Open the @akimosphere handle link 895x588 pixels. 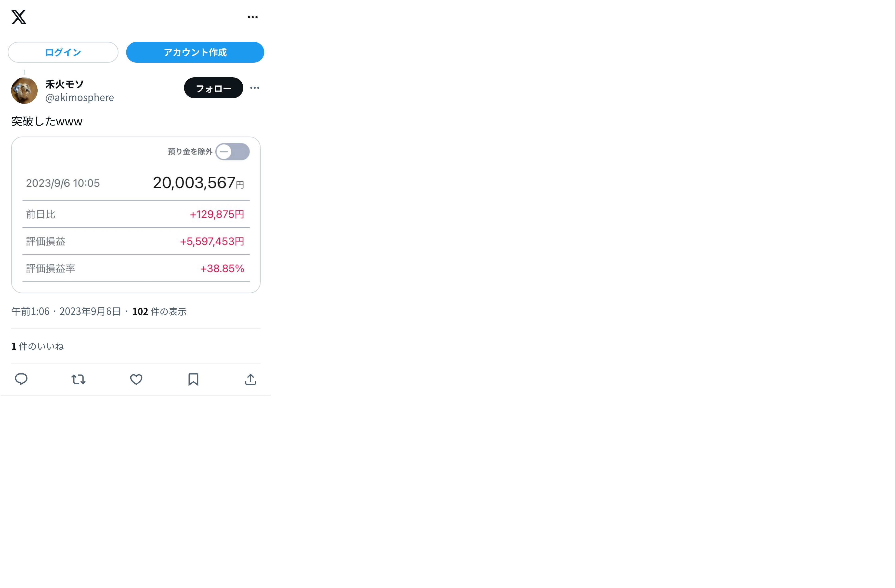[x=79, y=97]
